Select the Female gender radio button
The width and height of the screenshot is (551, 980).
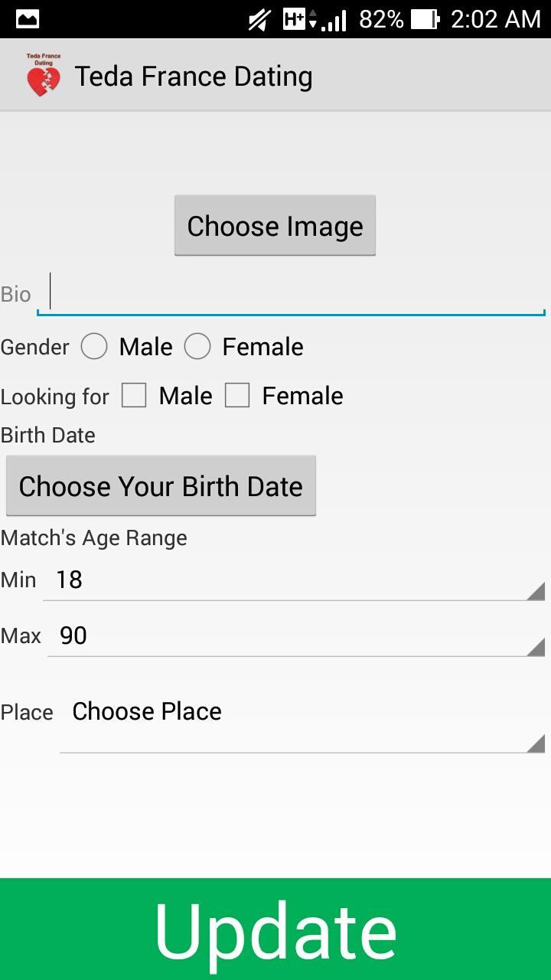pos(197,346)
